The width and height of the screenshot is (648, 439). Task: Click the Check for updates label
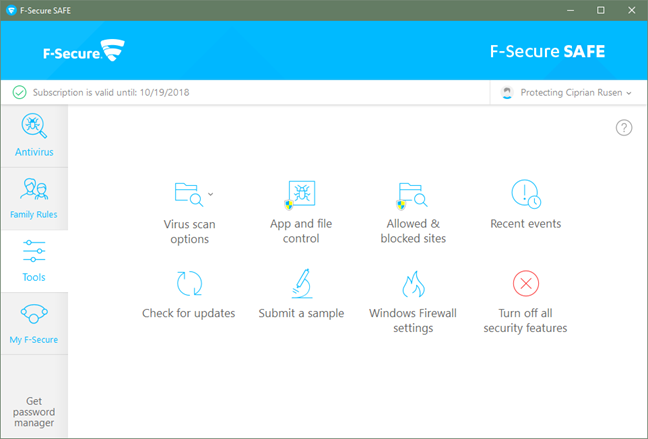point(188,313)
